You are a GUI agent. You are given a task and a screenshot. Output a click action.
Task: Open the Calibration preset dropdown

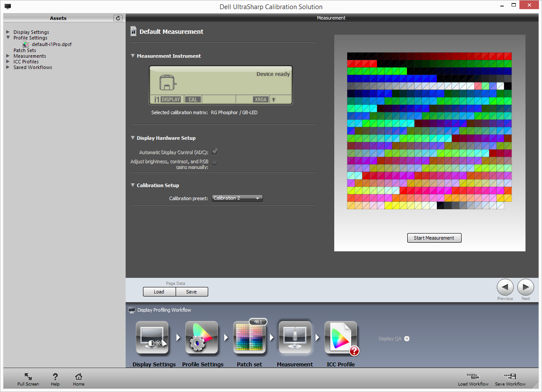coord(237,198)
